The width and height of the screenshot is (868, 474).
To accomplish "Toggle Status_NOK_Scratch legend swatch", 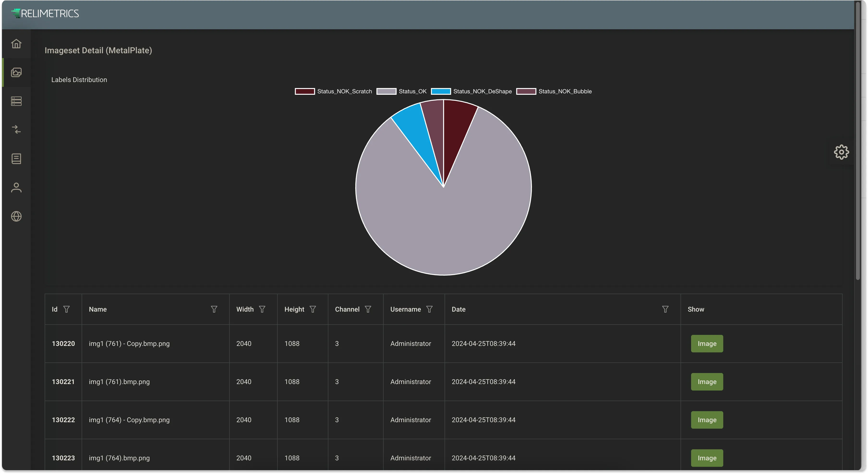I will (x=305, y=91).
